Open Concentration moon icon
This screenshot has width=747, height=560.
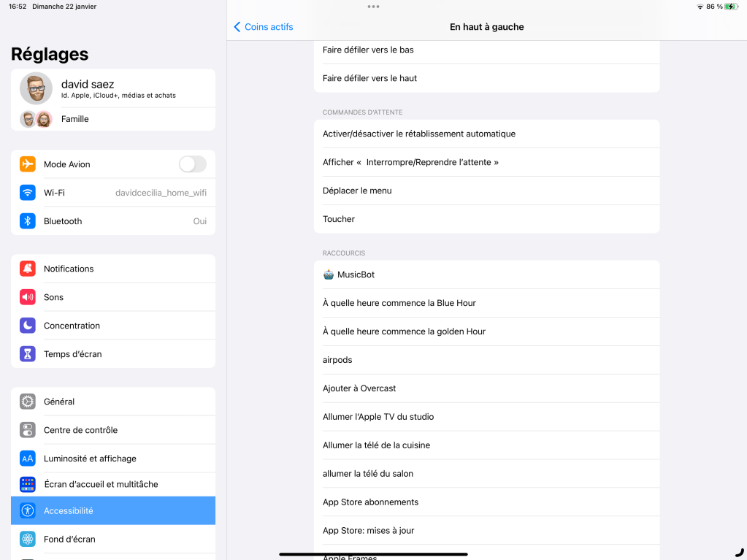click(x=28, y=326)
